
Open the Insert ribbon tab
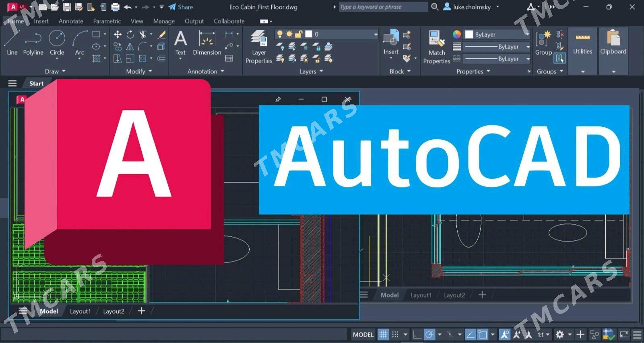click(x=41, y=21)
